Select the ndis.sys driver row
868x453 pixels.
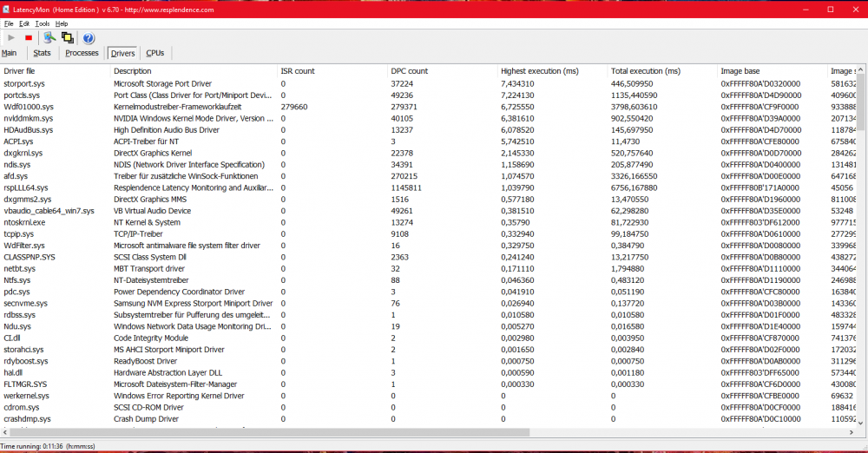pyautogui.click(x=429, y=165)
